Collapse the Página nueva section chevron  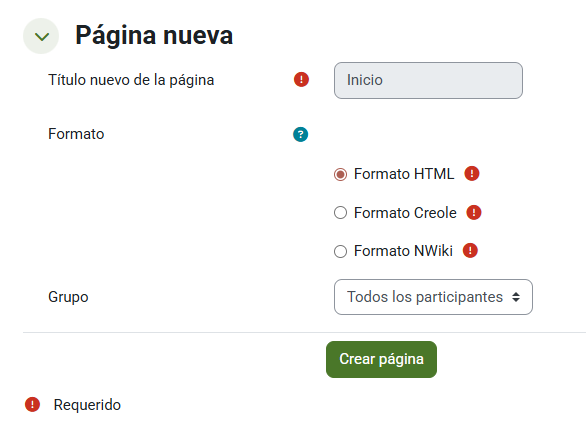pos(41,36)
